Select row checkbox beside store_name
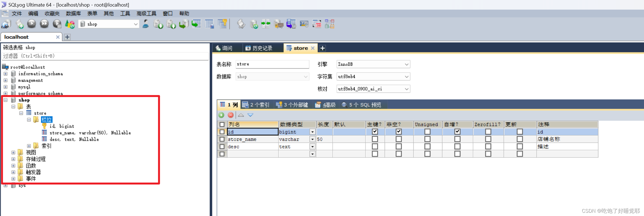644x216 pixels. pos(222,139)
